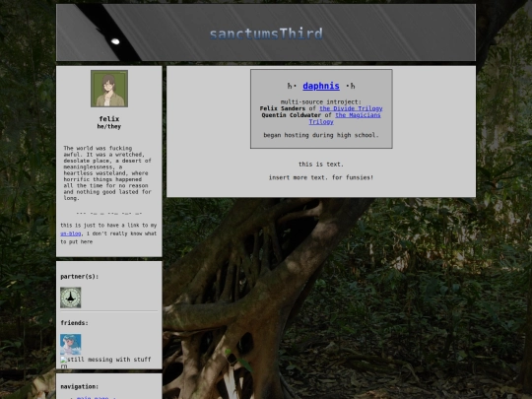Click "began hosting during high school." text
The width and height of the screenshot is (532, 399).
[x=321, y=135]
